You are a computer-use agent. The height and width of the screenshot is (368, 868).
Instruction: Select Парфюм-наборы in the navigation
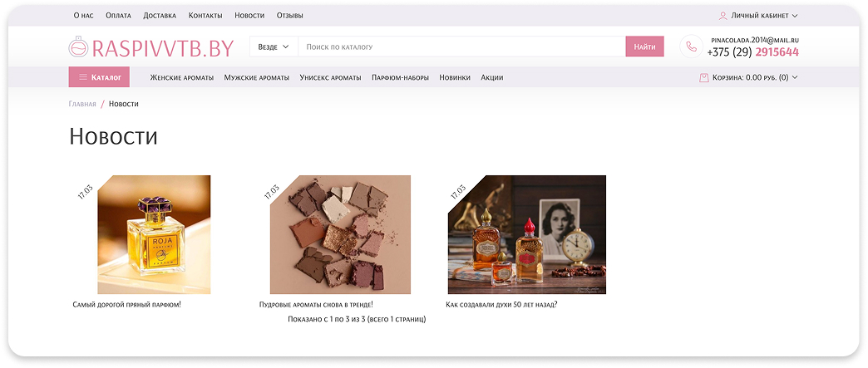click(x=400, y=77)
